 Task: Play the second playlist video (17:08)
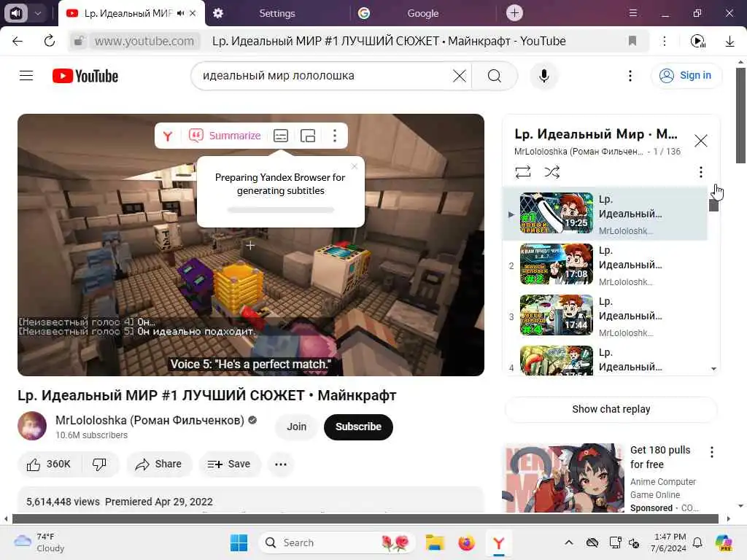point(605,265)
